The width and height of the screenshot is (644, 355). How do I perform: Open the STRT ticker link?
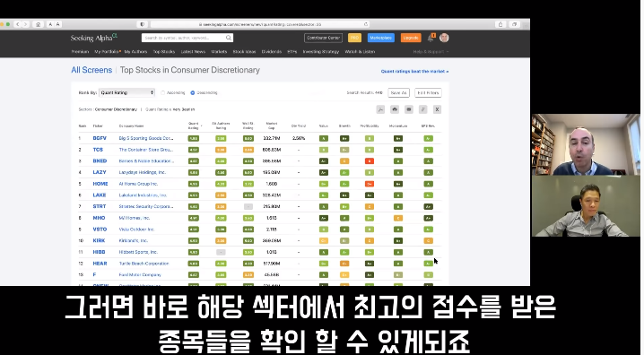click(100, 206)
